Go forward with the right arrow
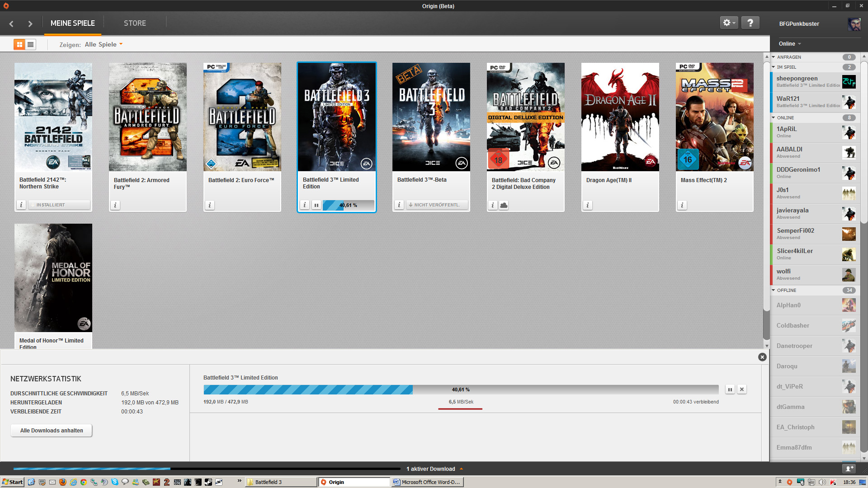 pyautogui.click(x=30, y=23)
